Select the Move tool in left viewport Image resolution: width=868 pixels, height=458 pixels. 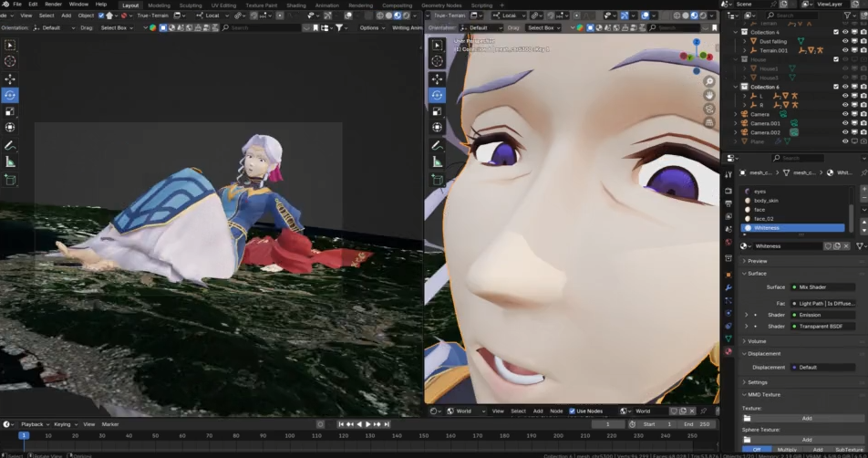10,79
